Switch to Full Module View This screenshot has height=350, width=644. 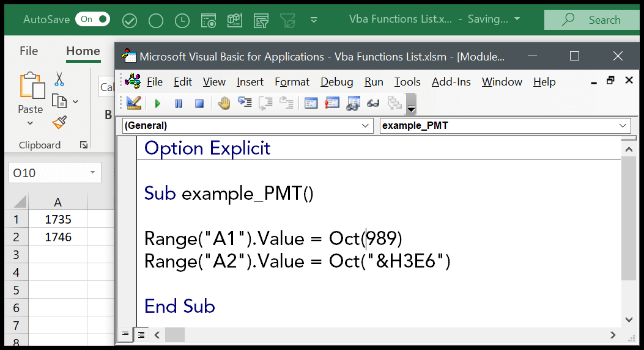click(x=141, y=335)
